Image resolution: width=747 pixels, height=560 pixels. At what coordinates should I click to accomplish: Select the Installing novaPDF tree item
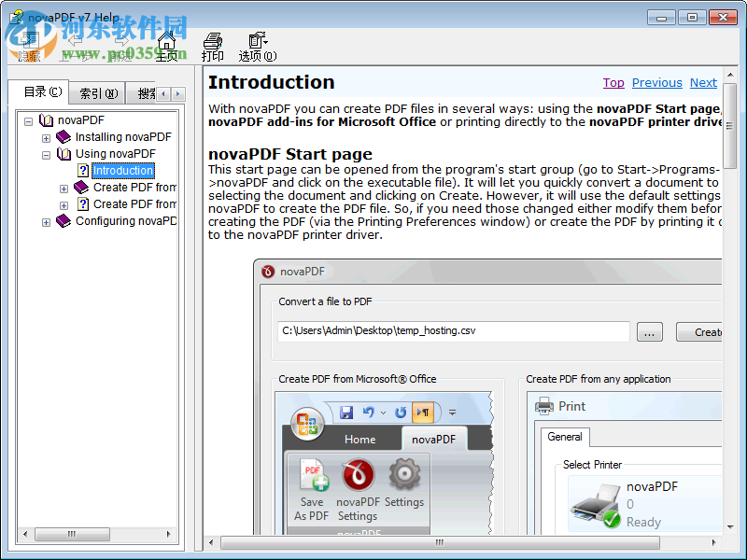123,137
